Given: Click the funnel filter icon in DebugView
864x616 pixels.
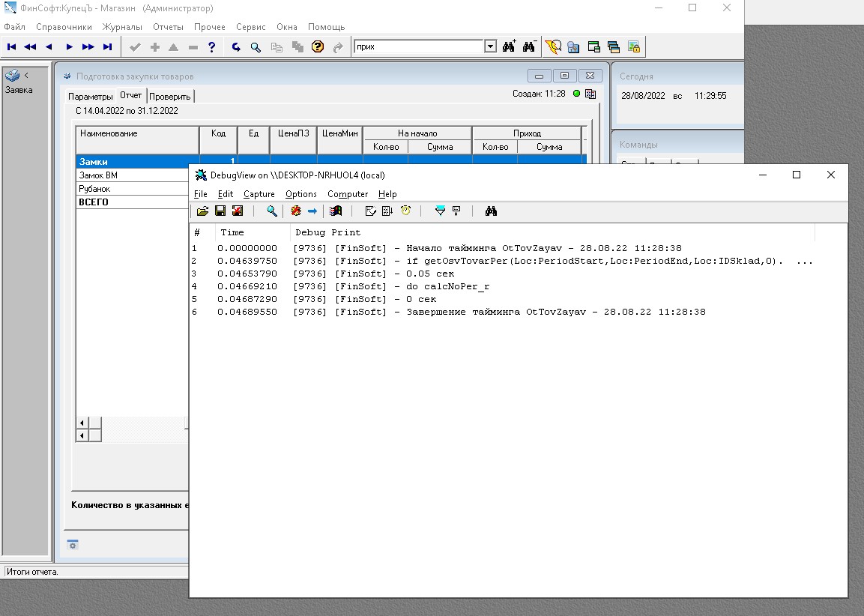Looking at the screenshot, I should [440, 211].
